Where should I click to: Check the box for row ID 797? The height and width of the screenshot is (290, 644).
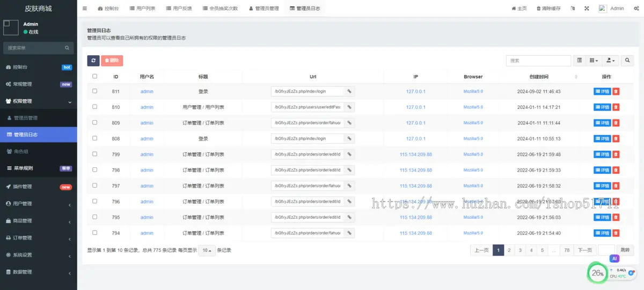point(95,185)
